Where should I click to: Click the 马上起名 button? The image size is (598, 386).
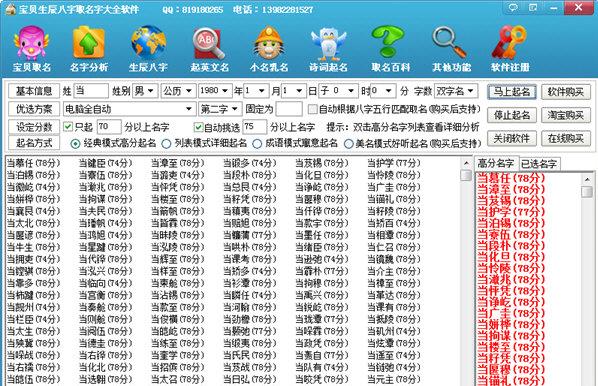(x=511, y=92)
